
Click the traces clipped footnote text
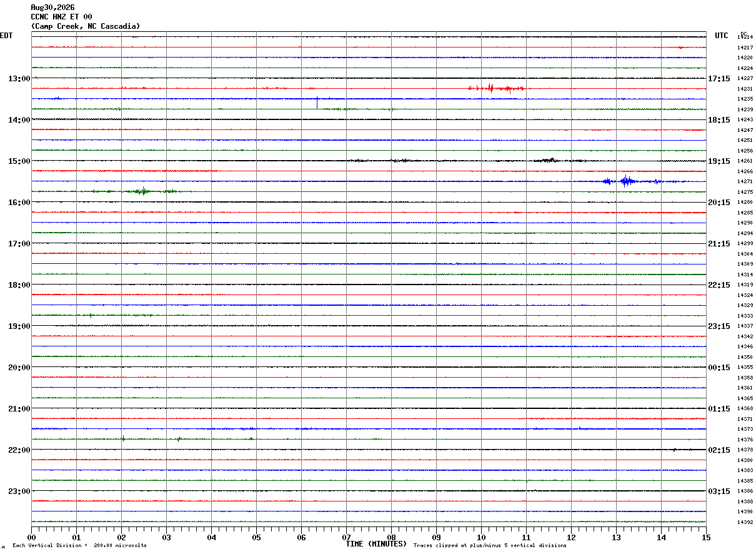point(490,545)
